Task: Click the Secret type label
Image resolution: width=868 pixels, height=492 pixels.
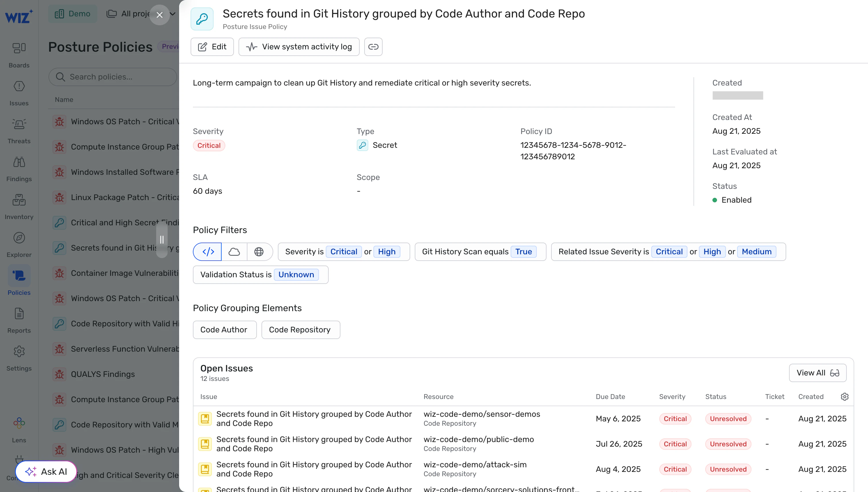Action: [x=385, y=145]
